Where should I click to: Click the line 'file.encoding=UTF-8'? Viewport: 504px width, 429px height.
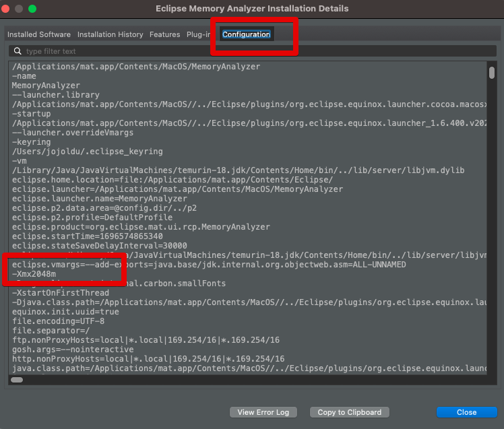58,321
